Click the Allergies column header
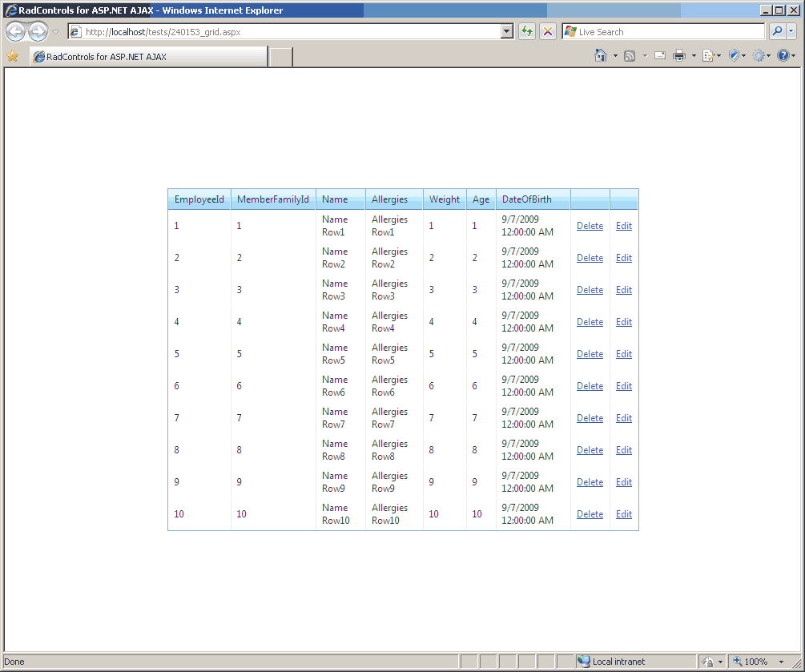805x672 pixels. point(394,199)
